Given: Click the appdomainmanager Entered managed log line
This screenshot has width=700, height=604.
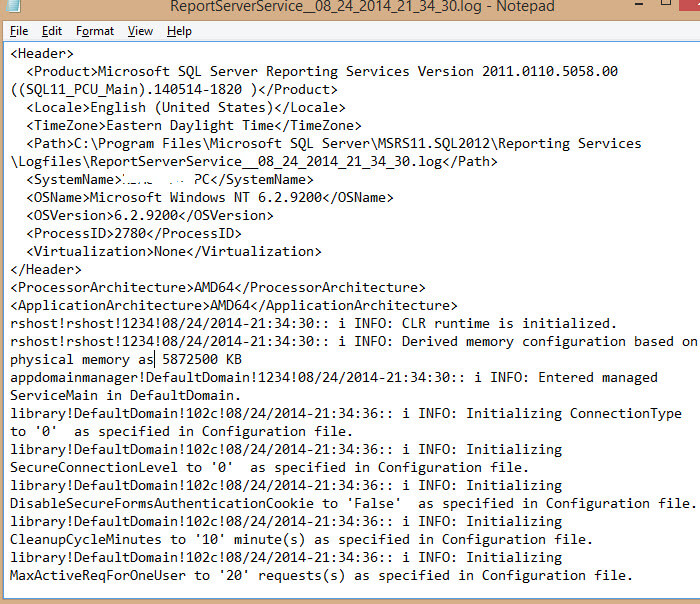Looking at the screenshot, I should point(334,377).
